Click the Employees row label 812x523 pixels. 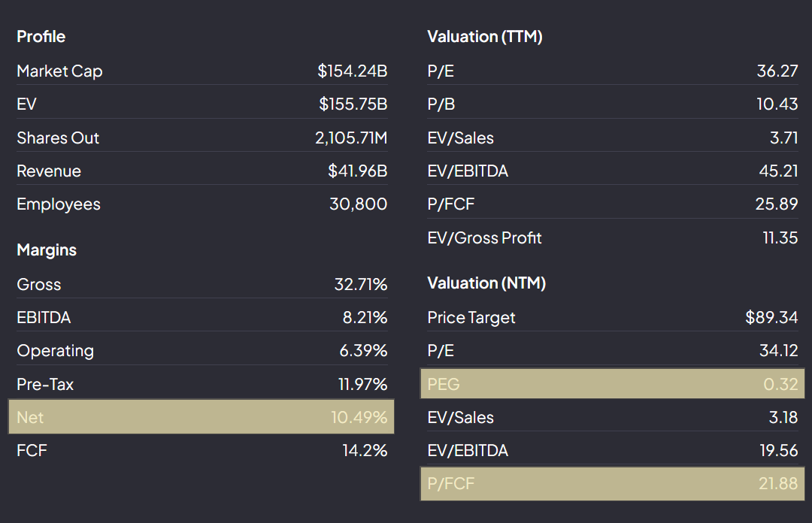coord(58,204)
